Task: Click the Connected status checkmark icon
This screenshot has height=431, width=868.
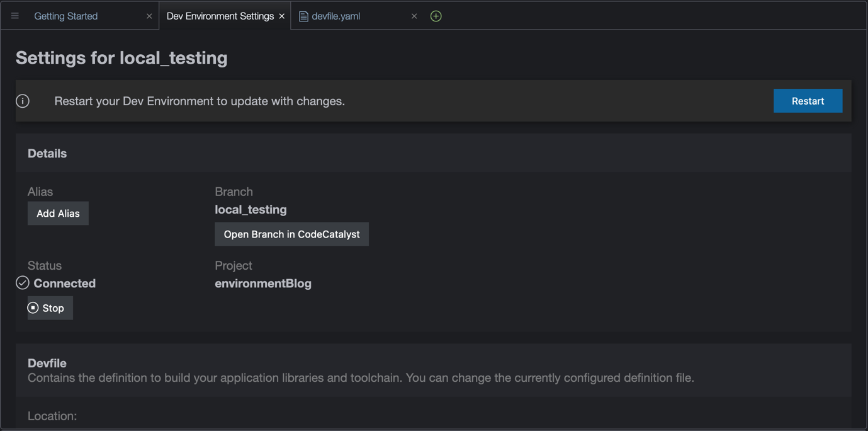Action: point(22,282)
